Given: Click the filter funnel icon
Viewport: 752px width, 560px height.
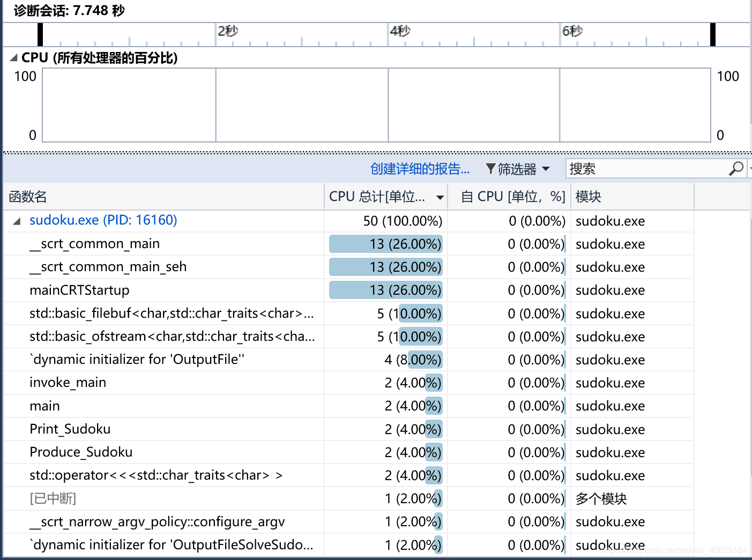Looking at the screenshot, I should tap(490, 169).
